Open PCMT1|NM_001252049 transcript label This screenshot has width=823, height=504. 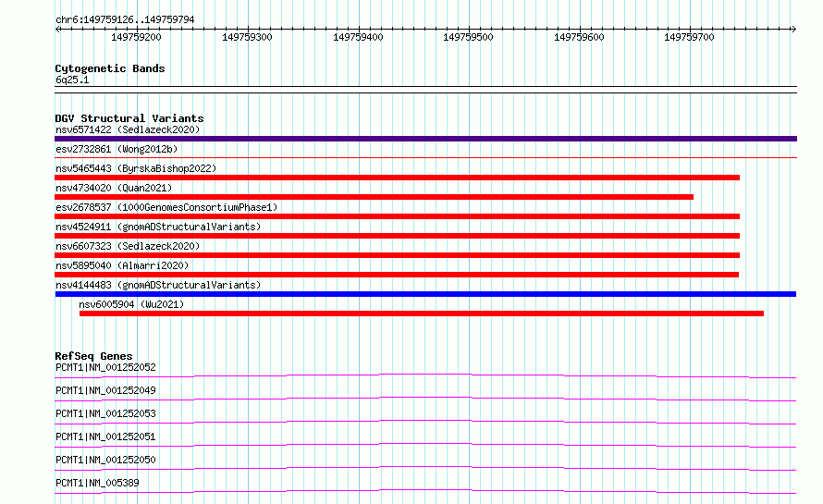click(x=105, y=390)
